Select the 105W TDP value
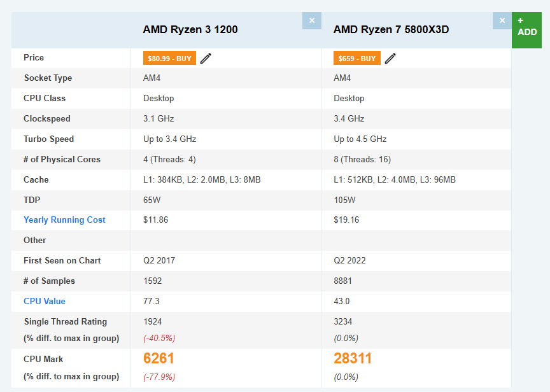The width and height of the screenshot is (550, 392). click(x=344, y=200)
